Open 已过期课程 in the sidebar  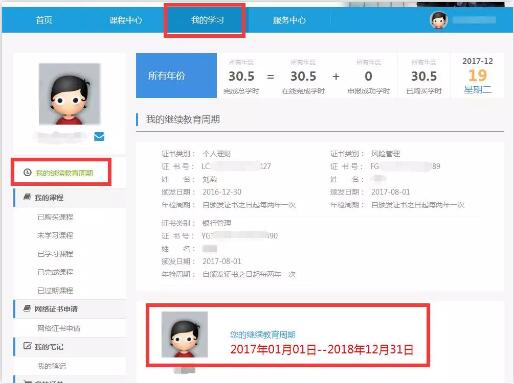[x=55, y=290]
